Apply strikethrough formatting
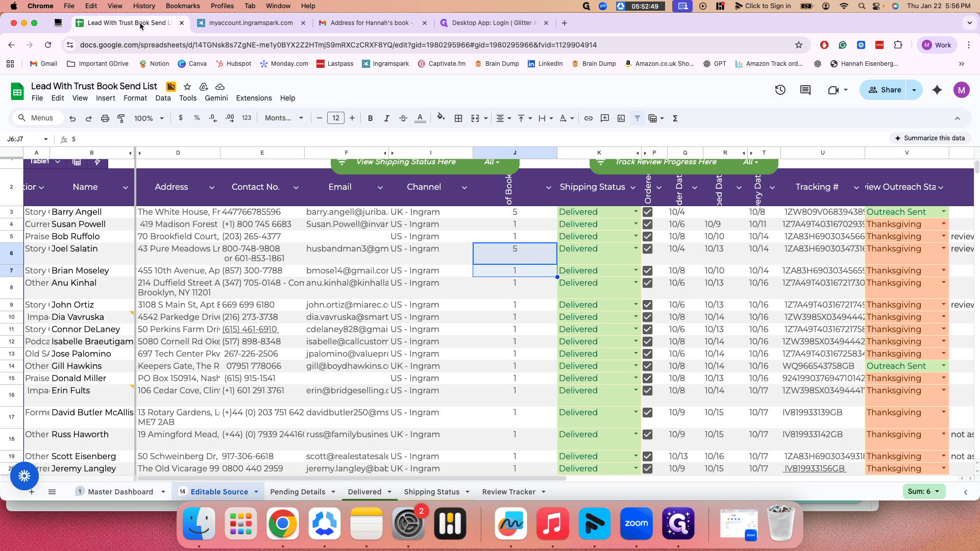Image resolution: width=980 pixels, height=551 pixels. [x=403, y=118]
